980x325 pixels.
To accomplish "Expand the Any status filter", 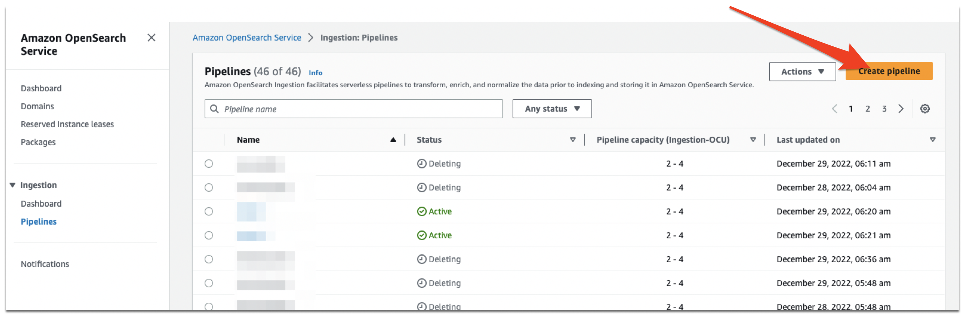I will point(552,109).
